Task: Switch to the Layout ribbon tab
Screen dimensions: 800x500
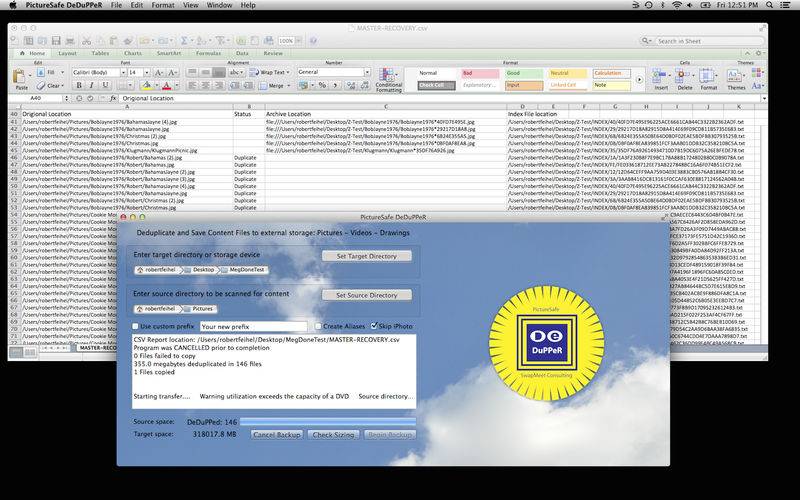Action: pyautogui.click(x=67, y=53)
